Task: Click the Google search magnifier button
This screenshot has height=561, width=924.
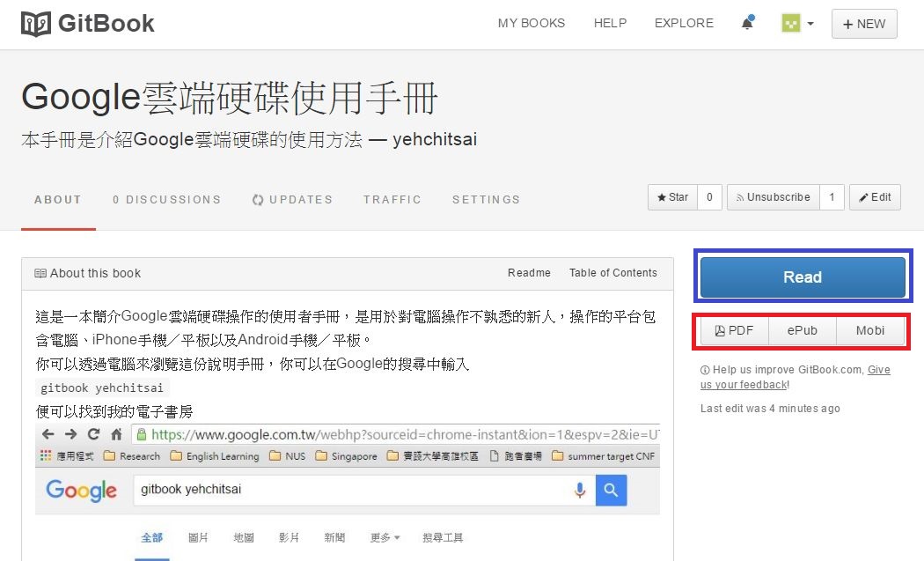Action: [x=611, y=491]
